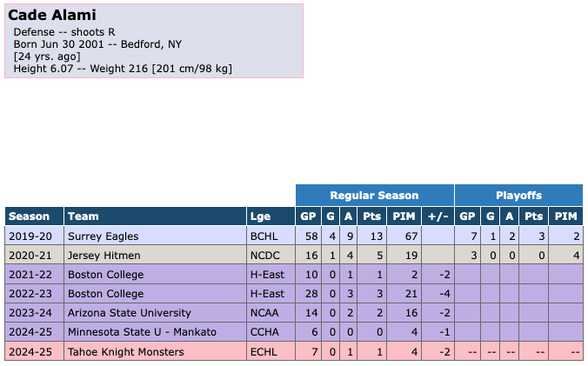The width and height of the screenshot is (588, 366).
Task: Select the Regular Season header
Action: pyautogui.click(x=374, y=196)
